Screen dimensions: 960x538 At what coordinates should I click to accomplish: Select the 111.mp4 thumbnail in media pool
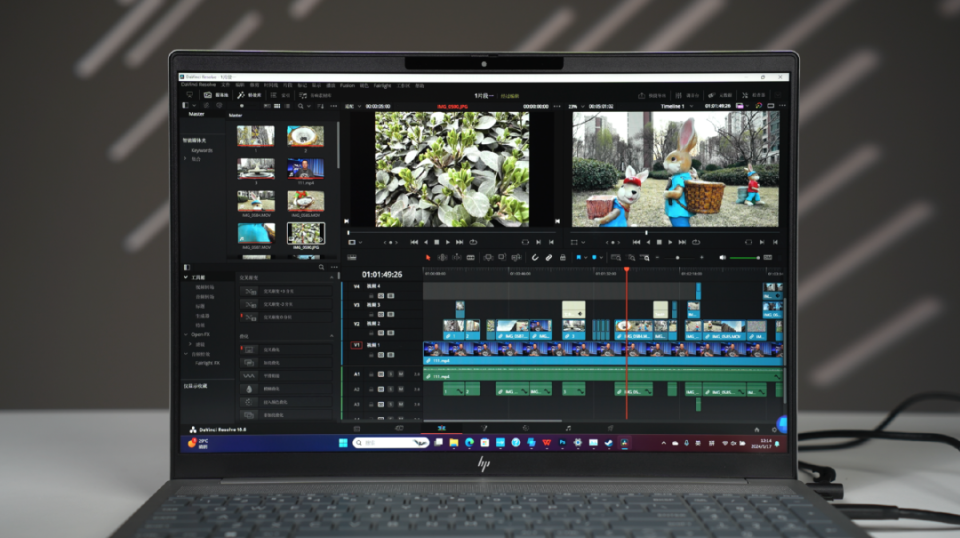pos(305,168)
